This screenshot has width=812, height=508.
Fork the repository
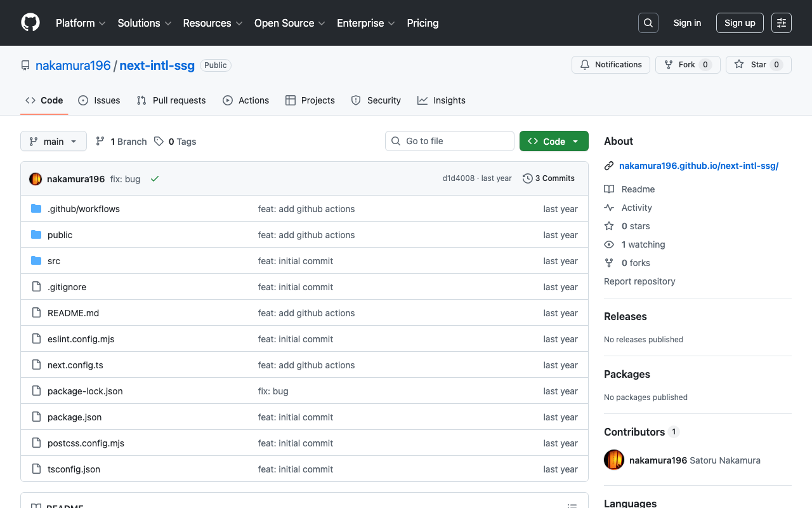(x=687, y=65)
